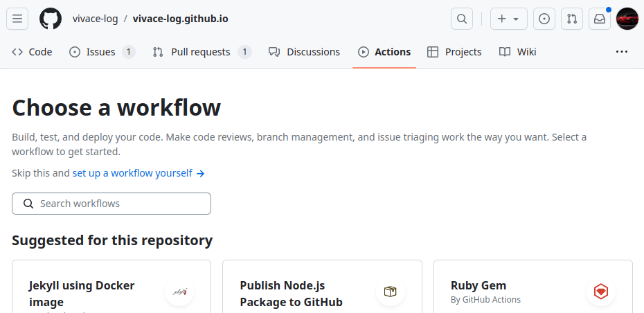Switch to the Projects tab
This screenshot has height=313, width=644.
454,52
